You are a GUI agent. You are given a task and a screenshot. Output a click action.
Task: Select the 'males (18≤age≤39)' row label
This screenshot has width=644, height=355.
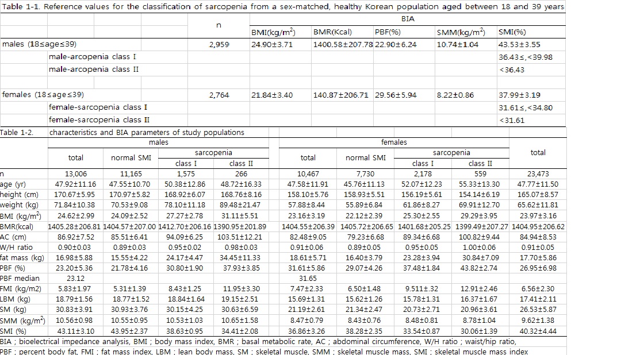39,44
